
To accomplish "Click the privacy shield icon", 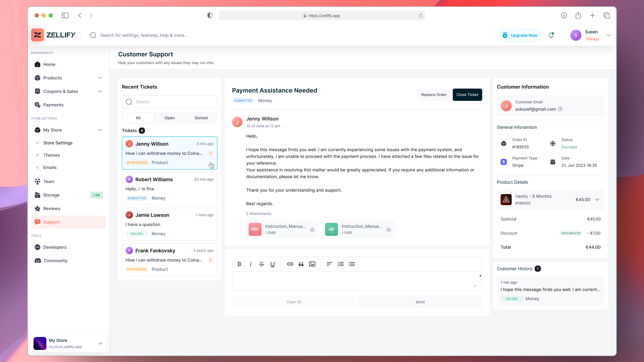I will (x=210, y=15).
